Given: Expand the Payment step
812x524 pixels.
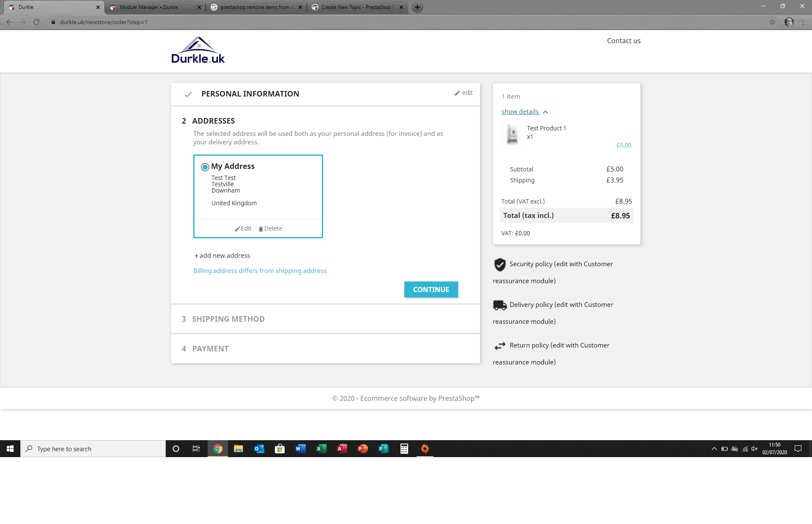Looking at the screenshot, I should coord(210,349).
